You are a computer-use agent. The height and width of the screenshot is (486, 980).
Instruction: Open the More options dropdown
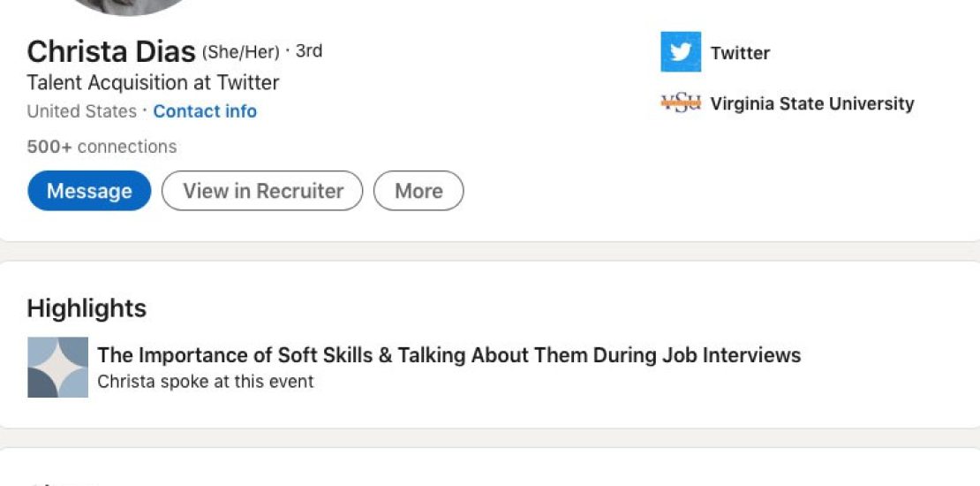(x=418, y=191)
